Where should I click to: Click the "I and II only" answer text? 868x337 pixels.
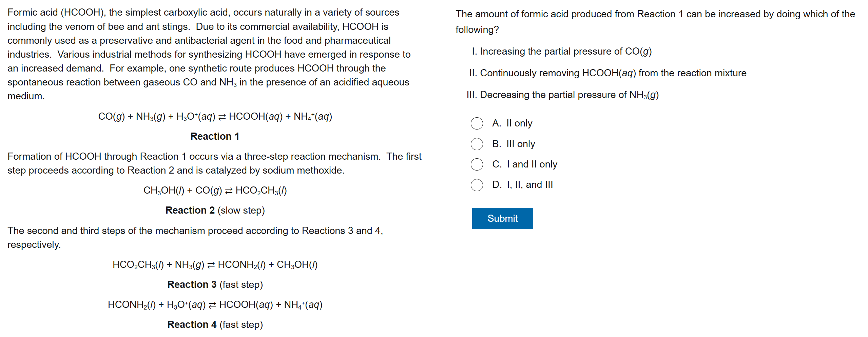(x=532, y=164)
